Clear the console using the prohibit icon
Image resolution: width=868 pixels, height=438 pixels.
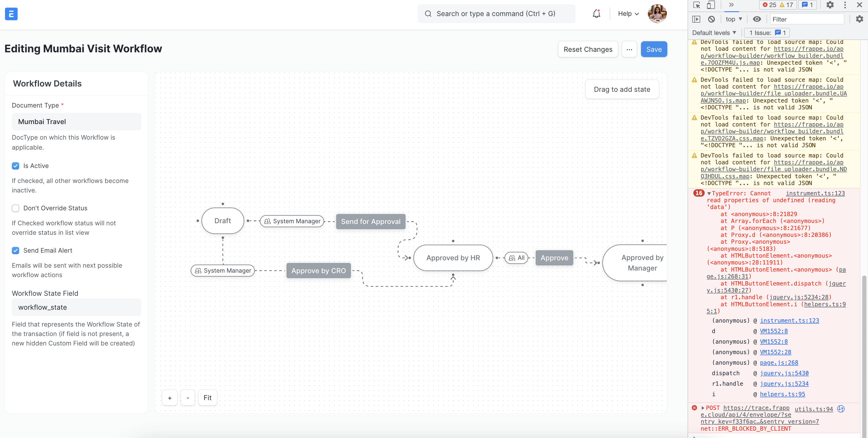(x=712, y=19)
